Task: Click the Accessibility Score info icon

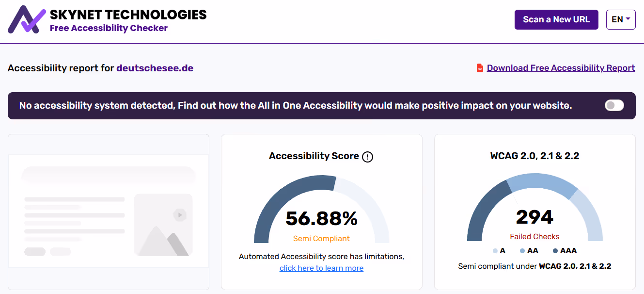Action: pyautogui.click(x=368, y=157)
